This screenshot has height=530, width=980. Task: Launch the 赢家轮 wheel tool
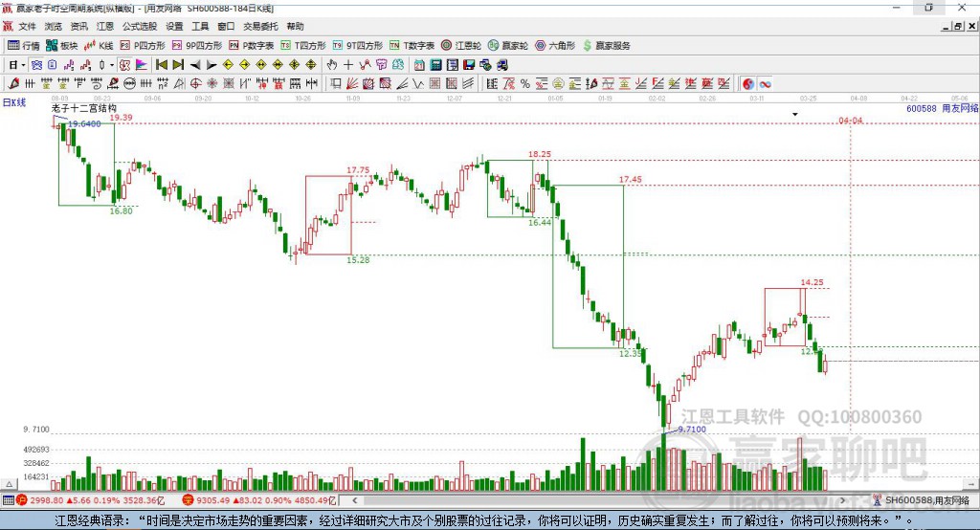coord(507,46)
